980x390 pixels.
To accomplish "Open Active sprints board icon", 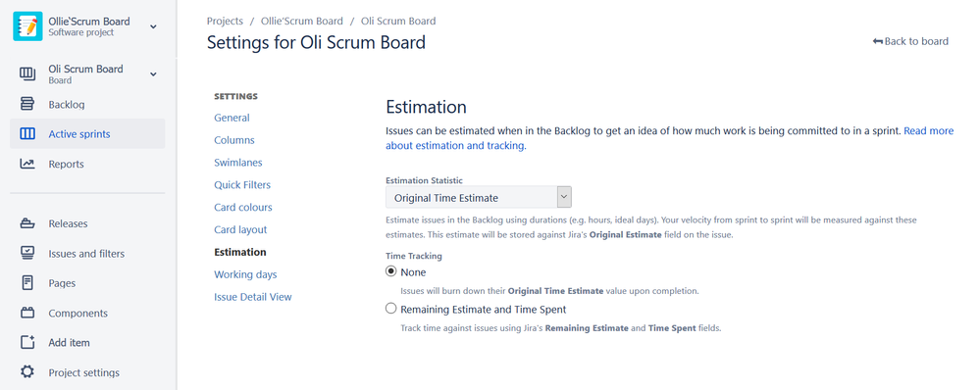I will click(27, 134).
